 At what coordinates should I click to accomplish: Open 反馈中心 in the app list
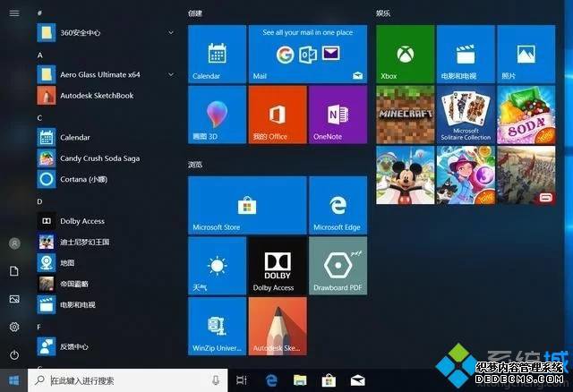[106, 346]
